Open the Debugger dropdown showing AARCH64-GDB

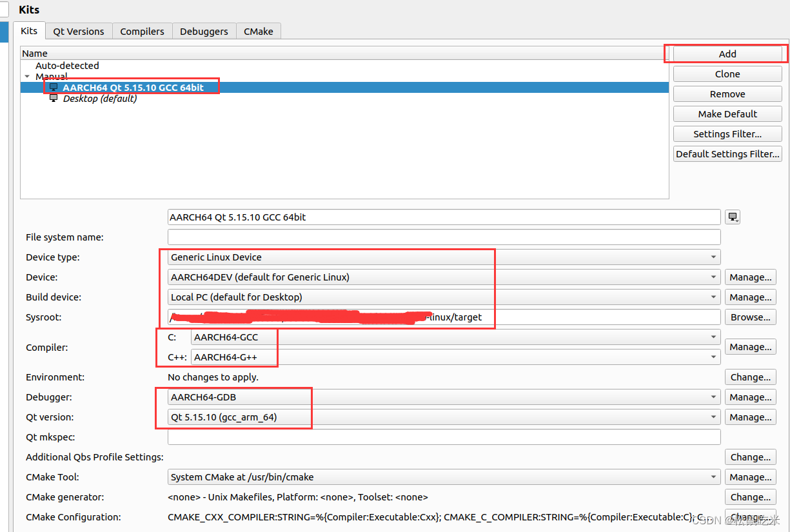[x=713, y=397]
